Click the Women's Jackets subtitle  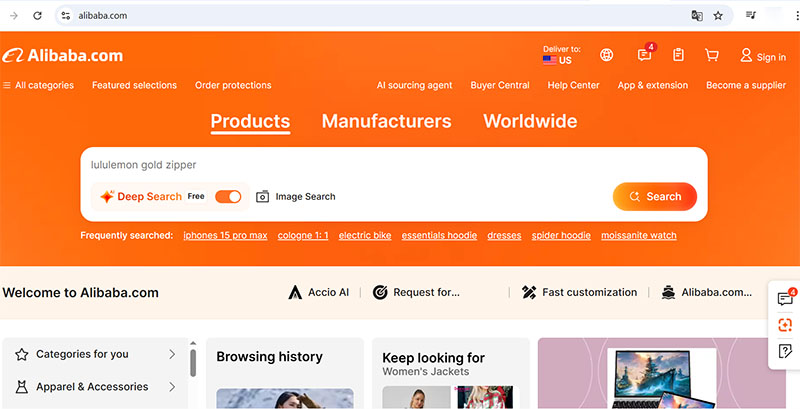click(x=426, y=372)
